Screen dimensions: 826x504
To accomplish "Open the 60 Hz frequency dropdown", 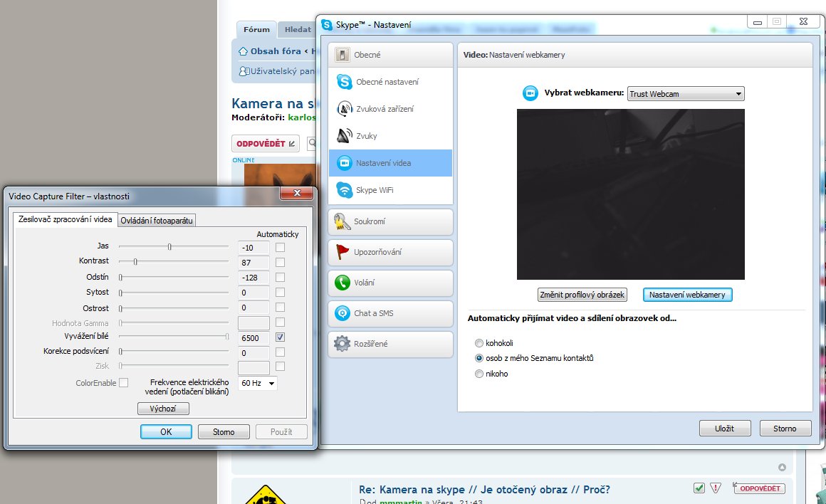I will 258,384.
